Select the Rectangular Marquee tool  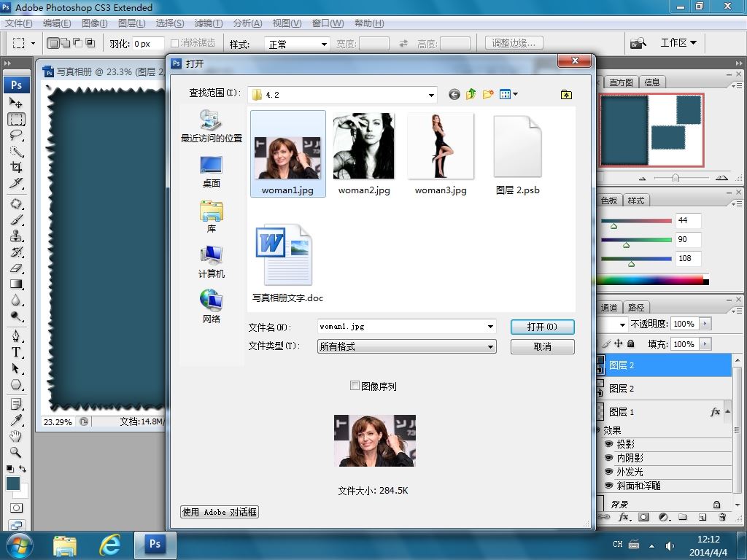tap(16, 119)
